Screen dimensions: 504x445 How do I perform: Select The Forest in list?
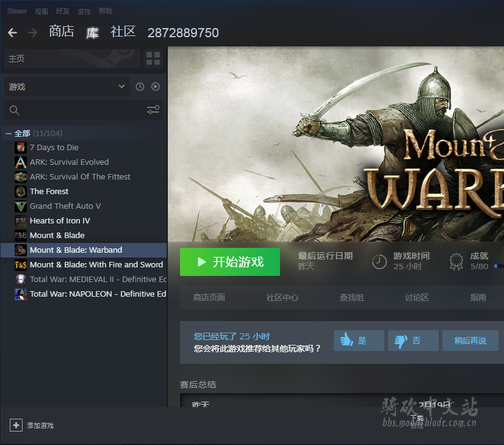84,192
